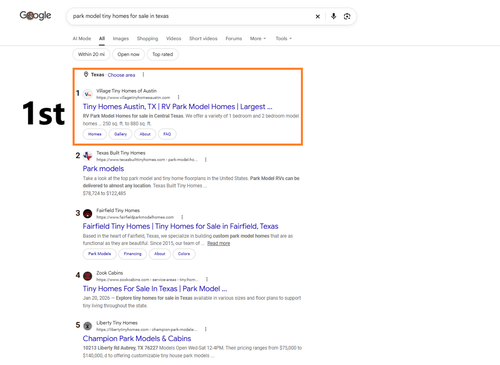
Task: Click the Fairfield Tiny Homes favicon
Action: click(88, 214)
